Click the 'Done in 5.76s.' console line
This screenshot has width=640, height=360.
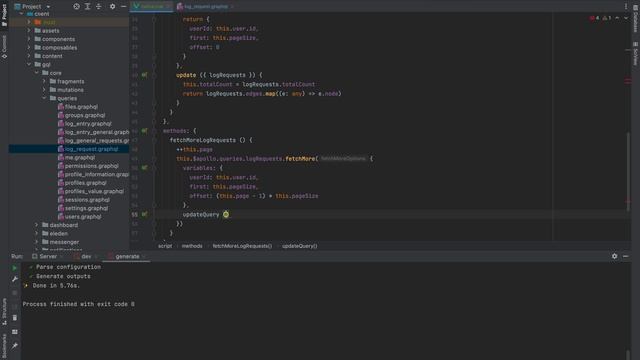56,286
